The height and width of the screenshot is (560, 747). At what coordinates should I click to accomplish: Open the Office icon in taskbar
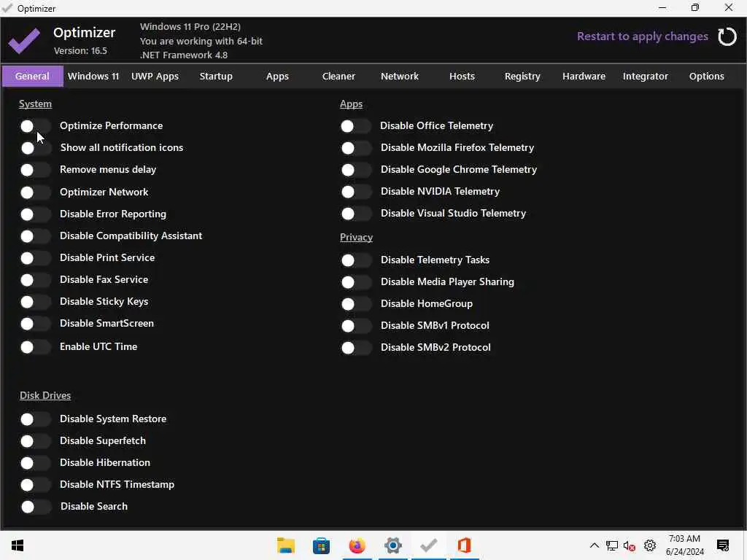465,545
